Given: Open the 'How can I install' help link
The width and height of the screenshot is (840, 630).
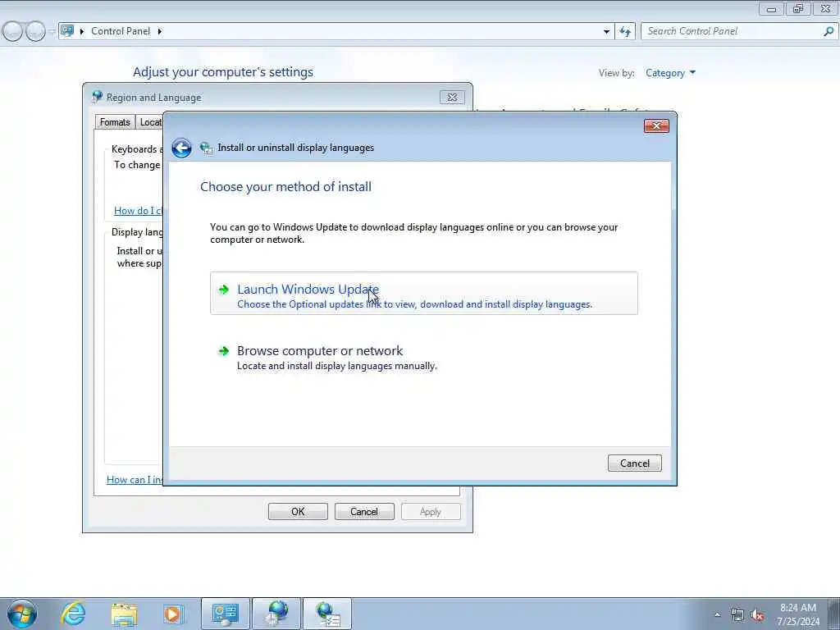Looking at the screenshot, I should click(135, 479).
